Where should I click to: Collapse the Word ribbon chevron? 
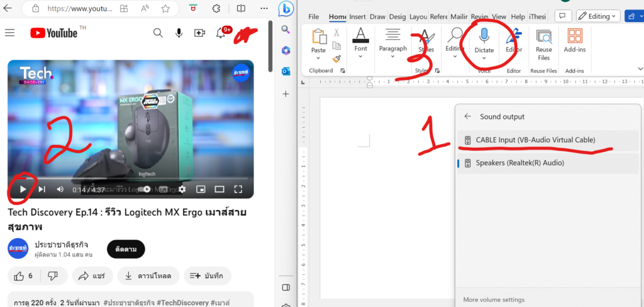[x=640, y=69]
